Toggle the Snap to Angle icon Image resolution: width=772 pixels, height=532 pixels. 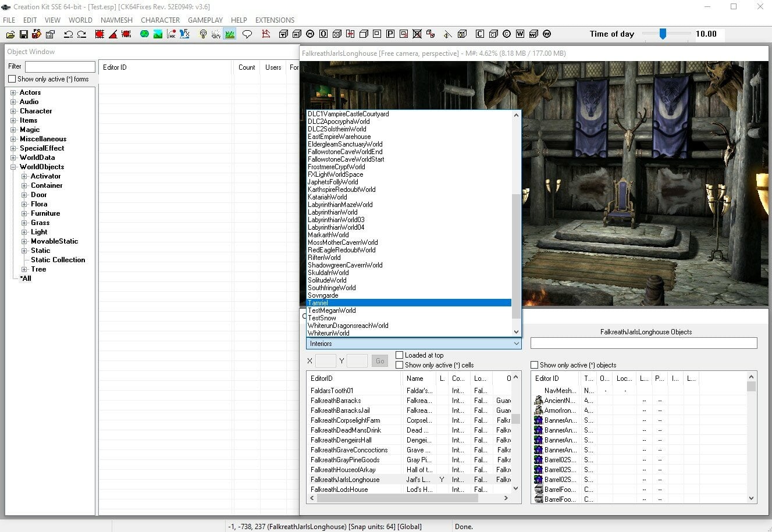pos(113,34)
